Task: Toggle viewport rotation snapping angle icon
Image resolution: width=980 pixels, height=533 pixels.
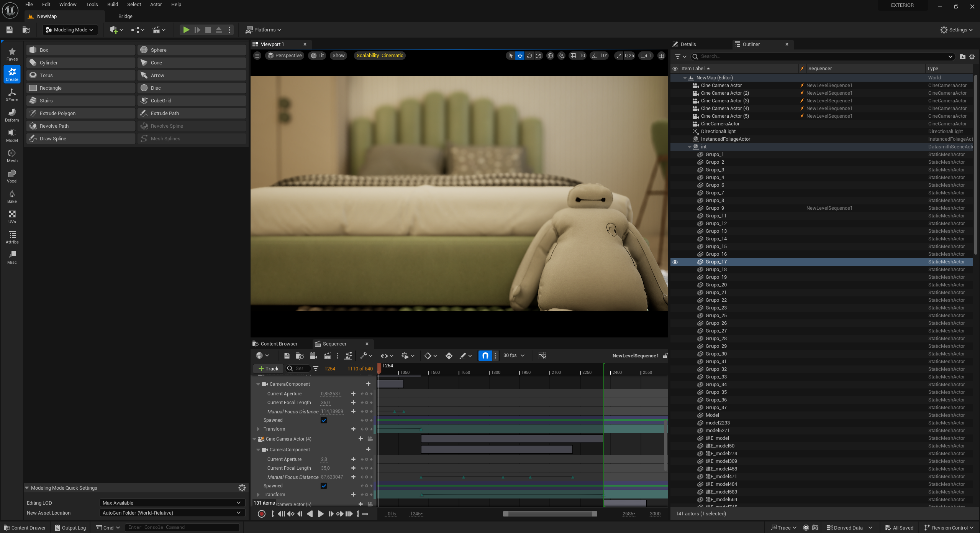Action: (594, 56)
